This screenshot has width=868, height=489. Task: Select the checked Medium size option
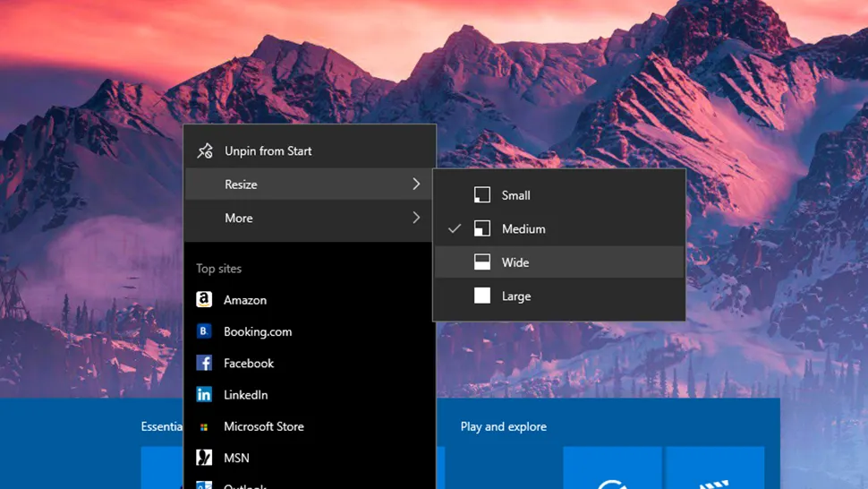point(523,229)
